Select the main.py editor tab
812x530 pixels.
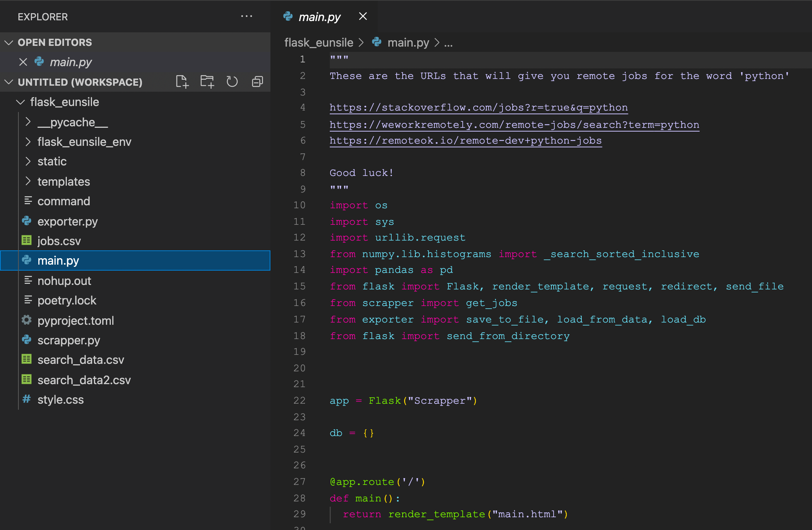(319, 17)
